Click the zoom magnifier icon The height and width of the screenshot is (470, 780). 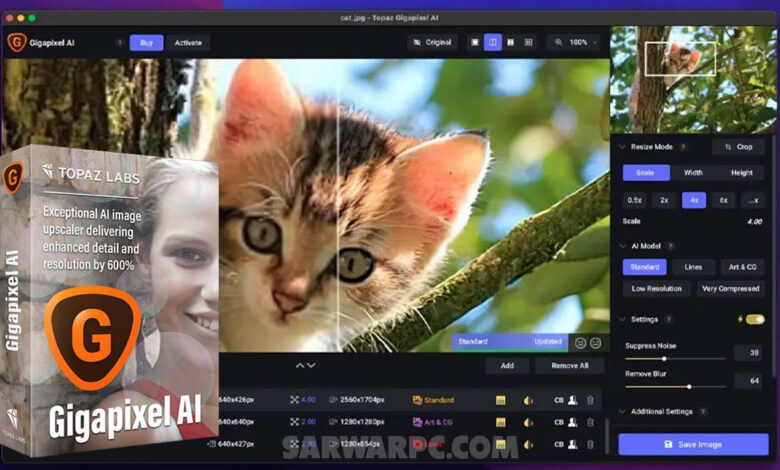tap(559, 42)
